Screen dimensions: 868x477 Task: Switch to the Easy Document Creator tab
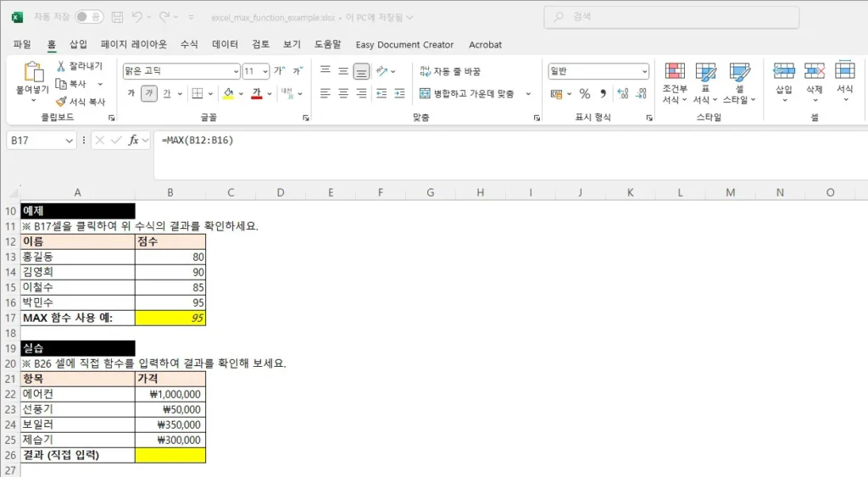pos(404,45)
